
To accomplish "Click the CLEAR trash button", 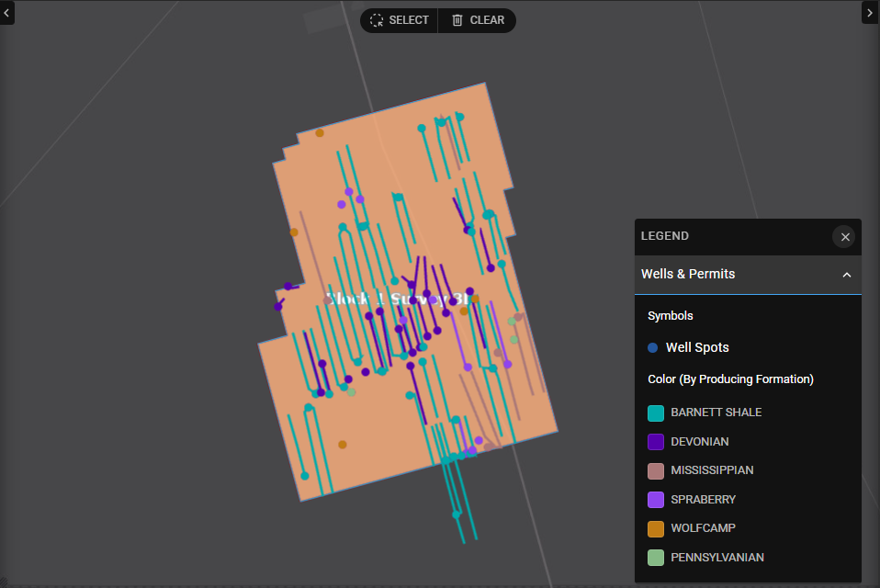I will click(478, 20).
